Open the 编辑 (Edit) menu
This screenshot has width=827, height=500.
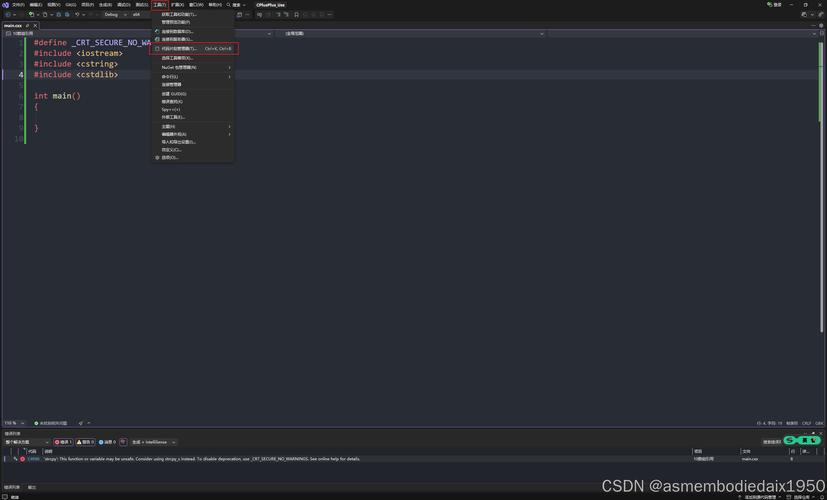[x=36, y=5]
